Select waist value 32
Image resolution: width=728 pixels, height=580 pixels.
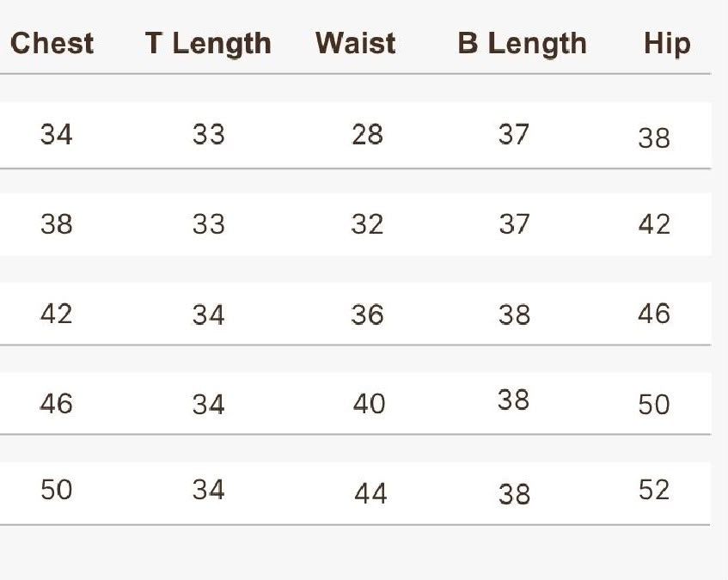[x=367, y=224]
